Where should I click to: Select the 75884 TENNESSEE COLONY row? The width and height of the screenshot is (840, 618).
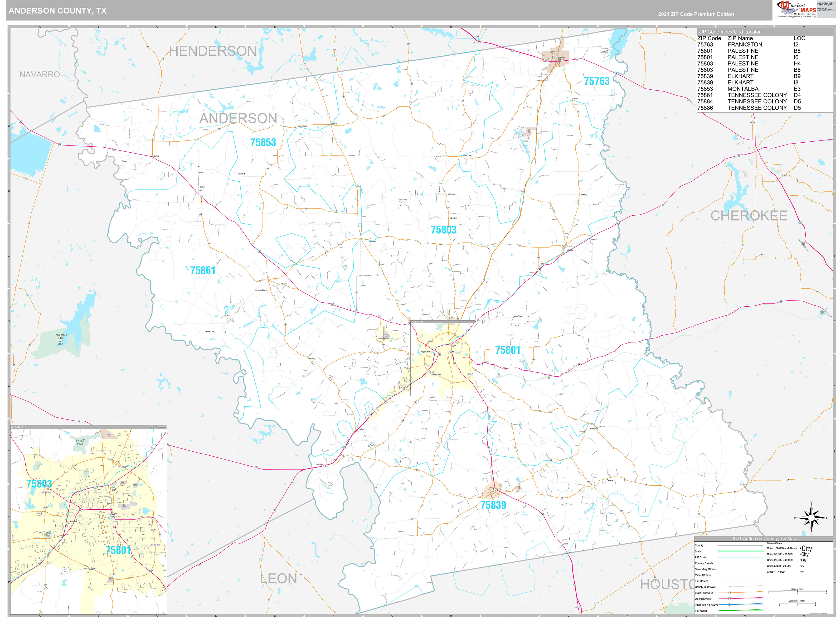pos(764,101)
